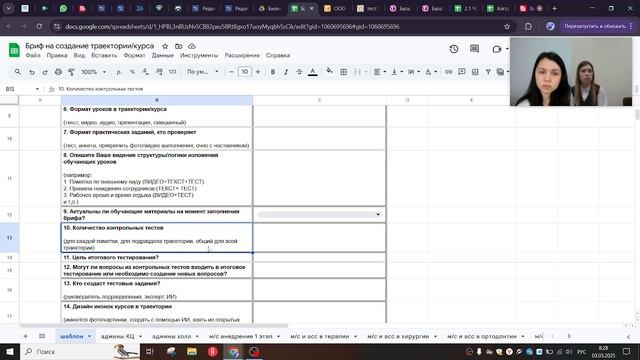Open the fill color picker
The height and width of the screenshot is (360, 640).
329,72
